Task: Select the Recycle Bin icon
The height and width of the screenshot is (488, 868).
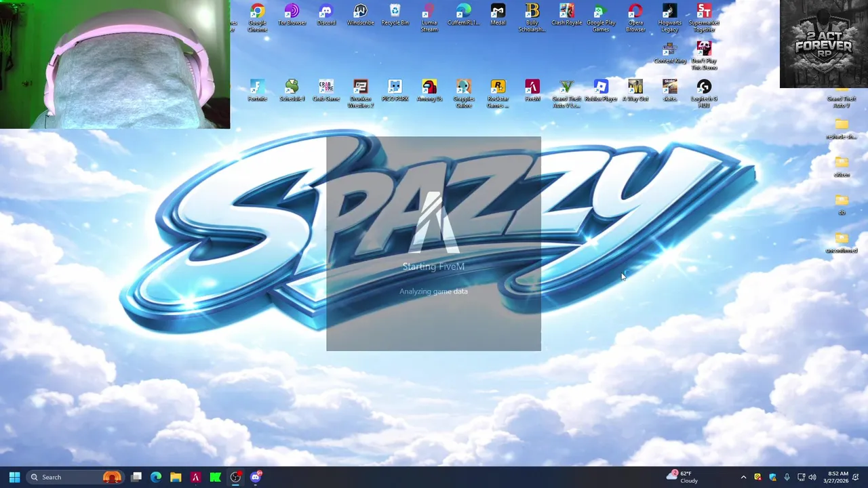Action: (395, 15)
